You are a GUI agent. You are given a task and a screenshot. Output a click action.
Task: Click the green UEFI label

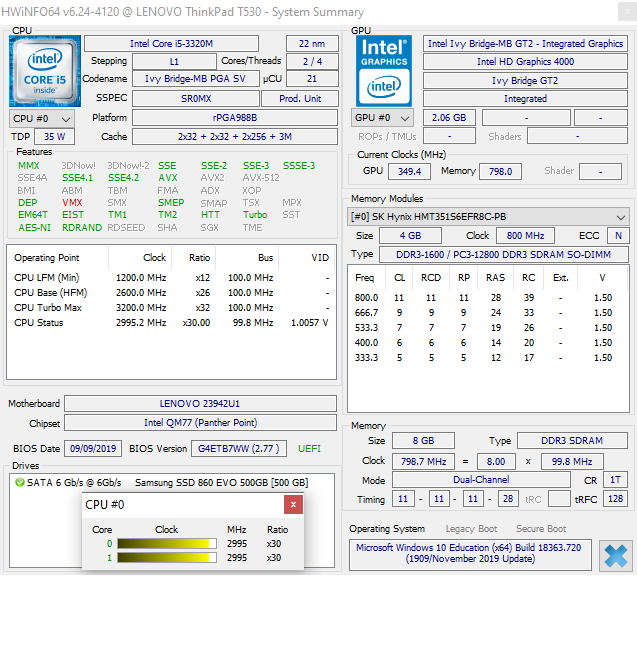click(x=309, y=449)
